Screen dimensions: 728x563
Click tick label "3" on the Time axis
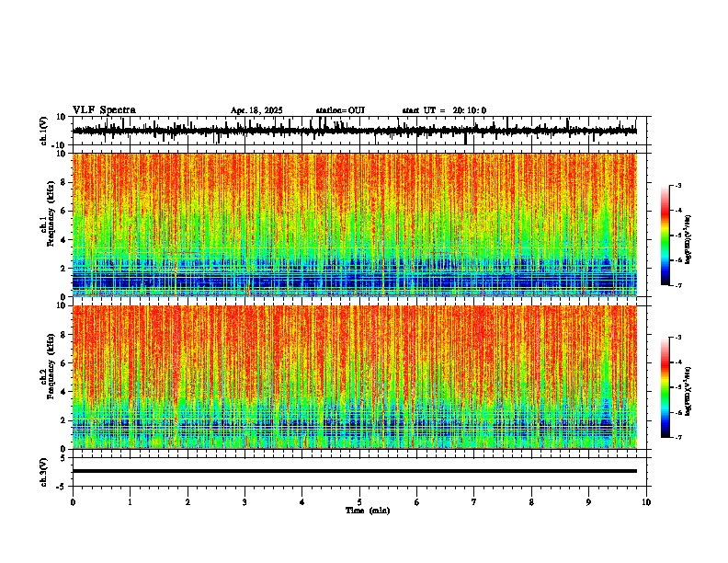point(245,502)
